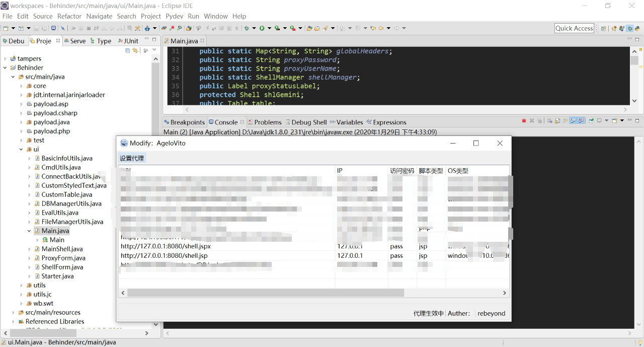This screenshot has width=644, height=347.
Task: Click Collapse All in Project Explorer
Action: click(x=128, y=50)
